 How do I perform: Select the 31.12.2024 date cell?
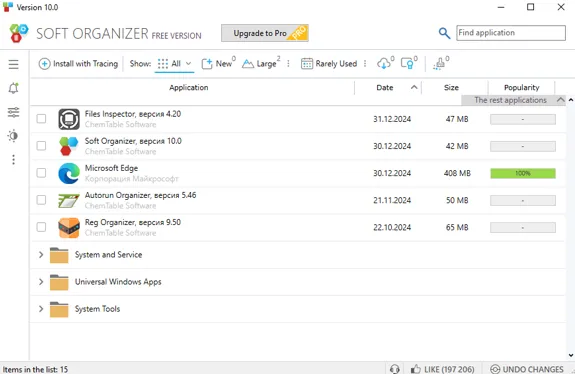(x=392, y=119)
